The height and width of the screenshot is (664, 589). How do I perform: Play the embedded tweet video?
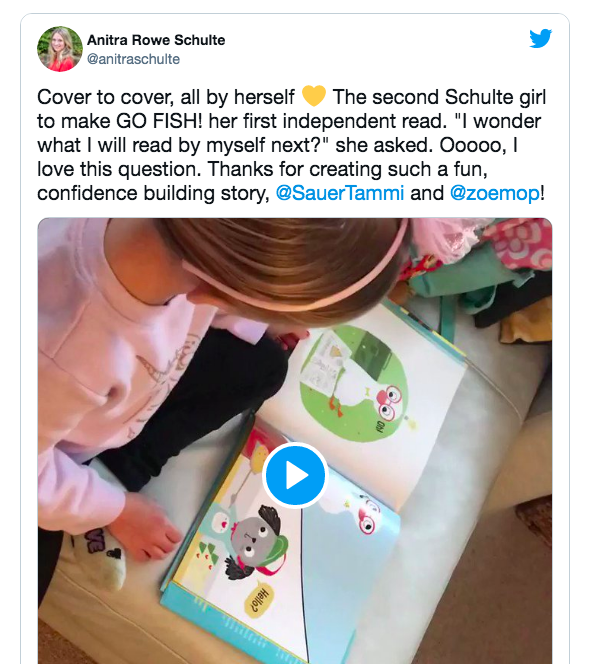click(x=295, y=475)
